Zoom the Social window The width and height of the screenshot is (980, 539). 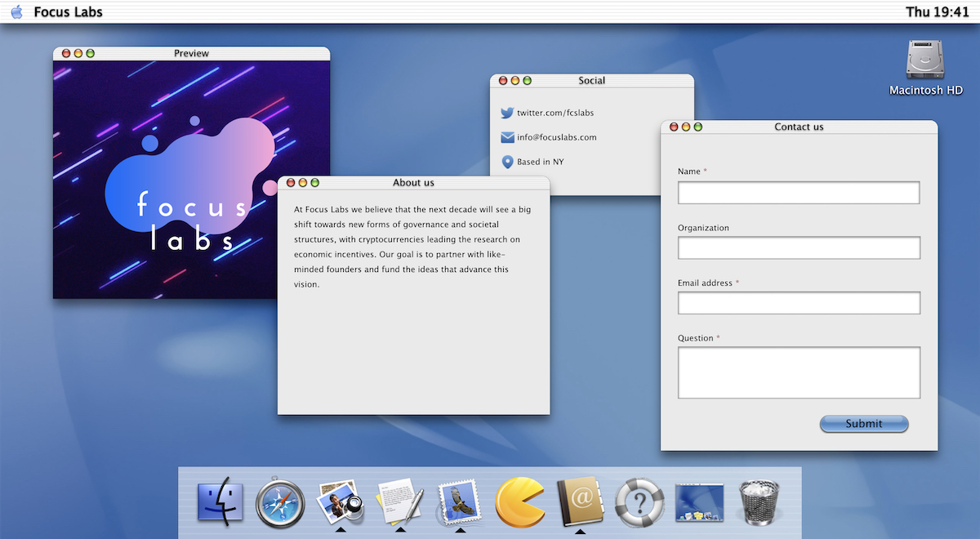pos(528,81)
